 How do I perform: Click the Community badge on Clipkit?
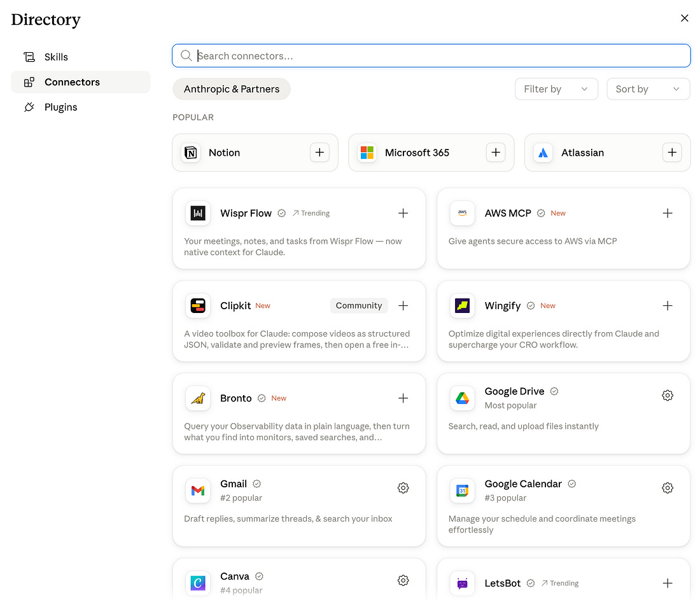pos(359,306)
